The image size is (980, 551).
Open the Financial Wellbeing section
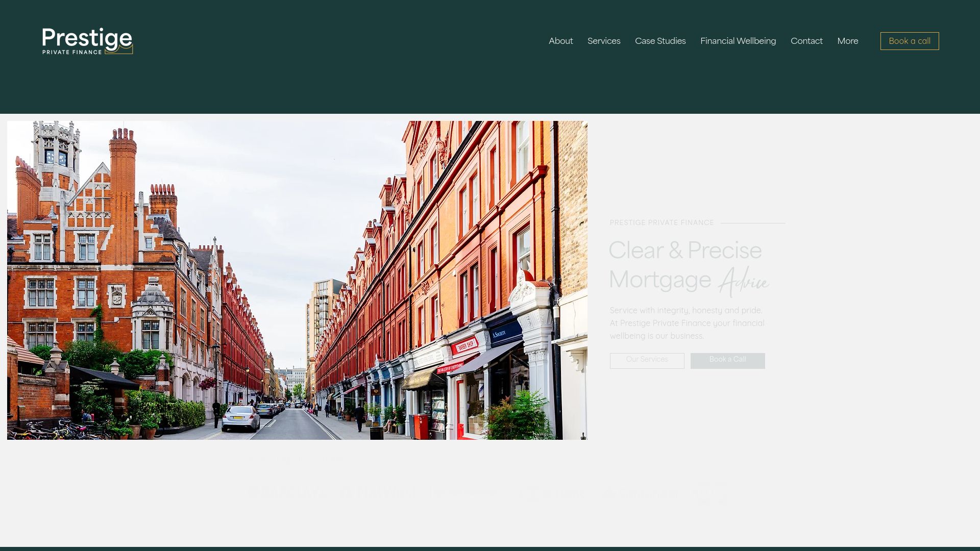pyautogui.click(x=738, y=40)
